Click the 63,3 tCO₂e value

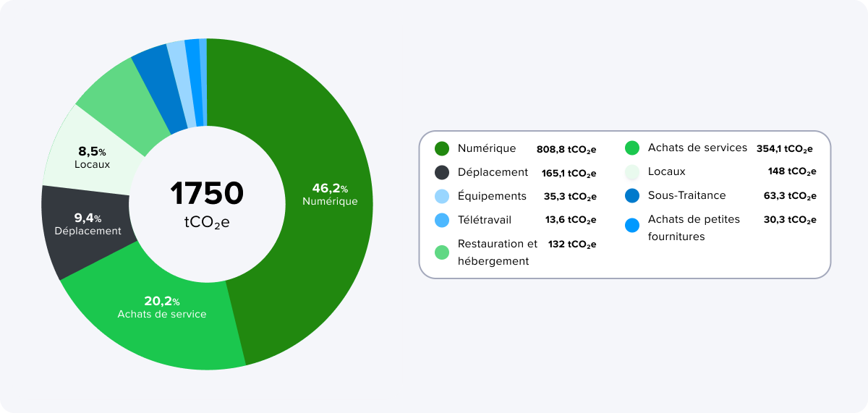[x=790, y=197]
